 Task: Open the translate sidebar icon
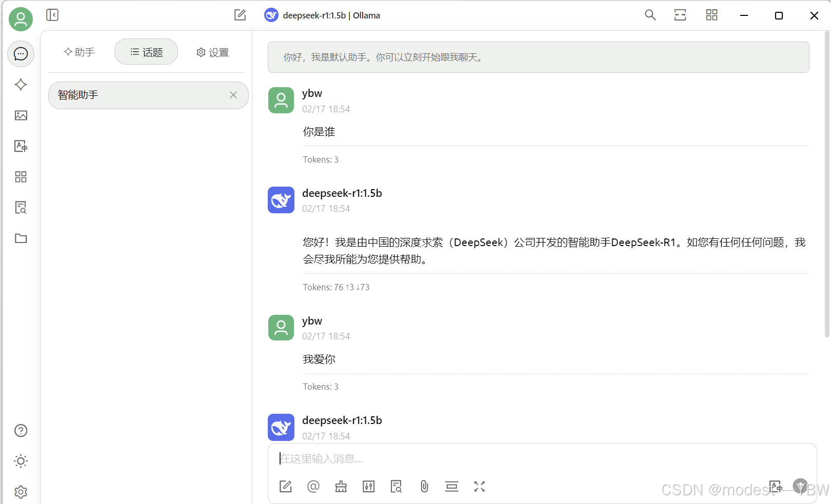click(21, 146)
